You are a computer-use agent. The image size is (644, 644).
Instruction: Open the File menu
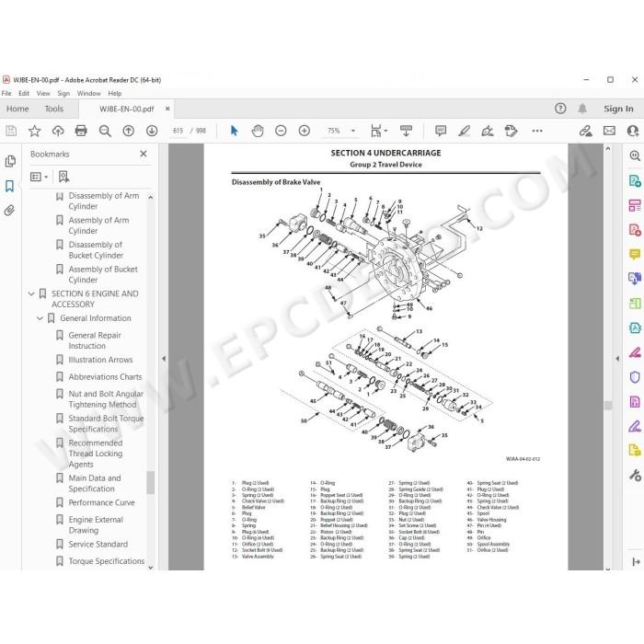tap(6, 93)
